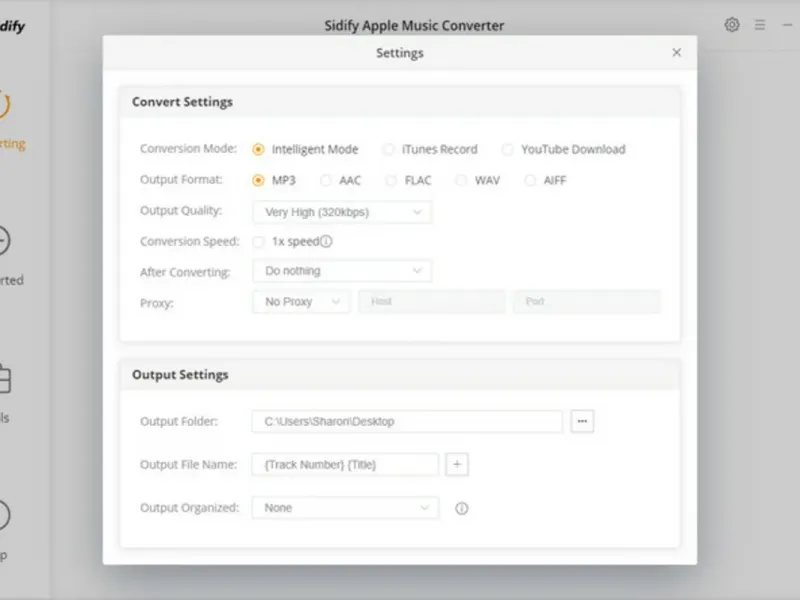Enable the 1x speed checkbox
The width and height of the screenshot is (800, 600).
[259, 241]
